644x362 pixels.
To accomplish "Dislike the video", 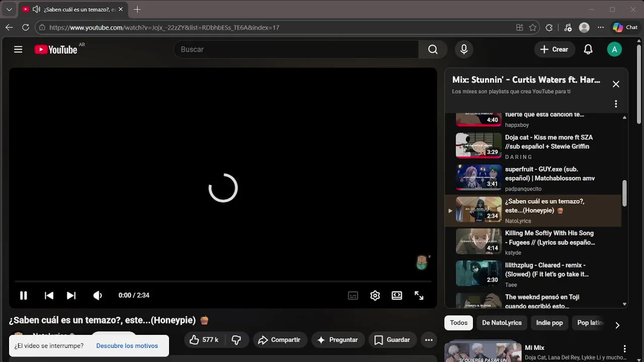I will (x=236, y=340).
